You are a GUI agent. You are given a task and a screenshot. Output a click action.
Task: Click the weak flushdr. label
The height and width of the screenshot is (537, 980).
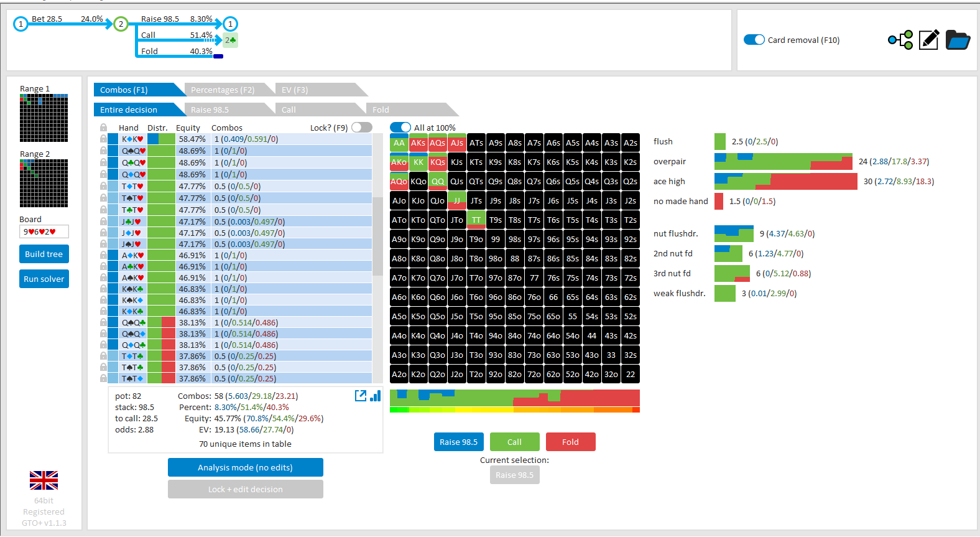coord(680,293)
